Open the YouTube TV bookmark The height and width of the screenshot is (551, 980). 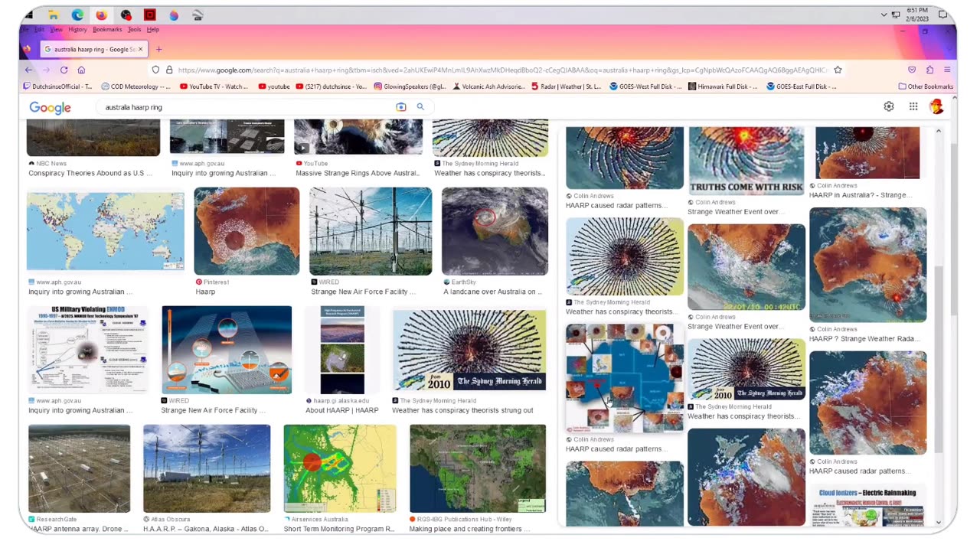click(x=214, y=86)
